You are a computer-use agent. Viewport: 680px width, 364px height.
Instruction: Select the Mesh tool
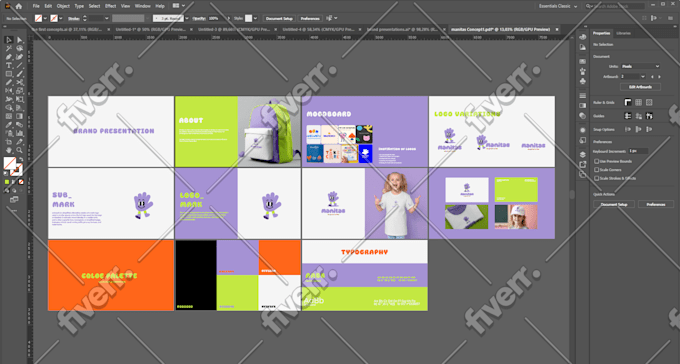pos(9,116)
